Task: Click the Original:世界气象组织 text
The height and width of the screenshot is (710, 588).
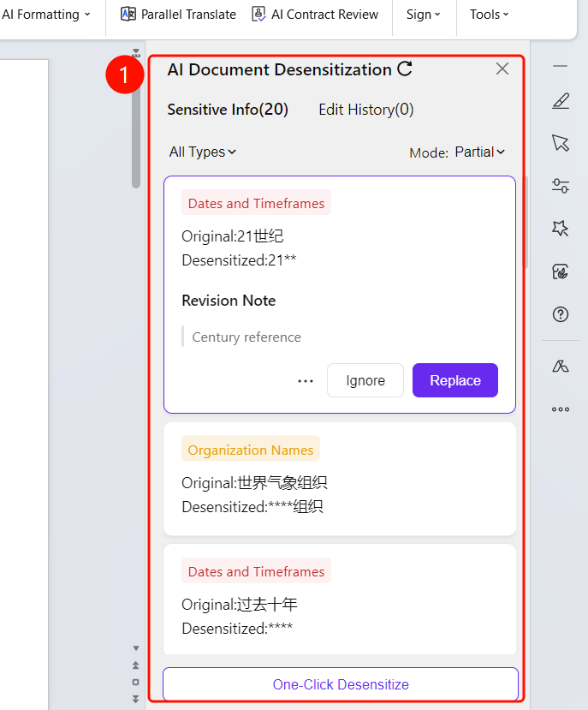Action: point(254,483)
